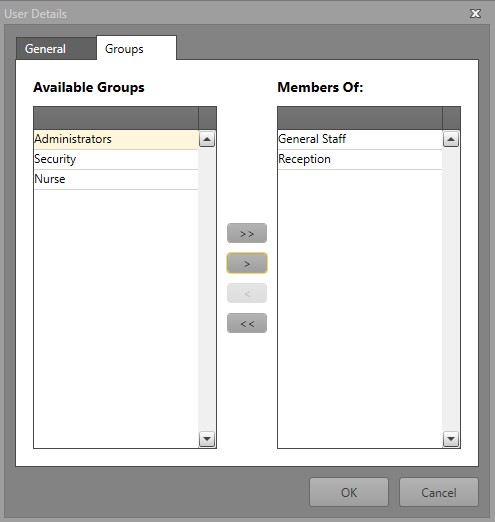Select Administrators in Available Groups
Image resolution: width=495 pixels, height=522 pixels.
click(x=116, y=139)
